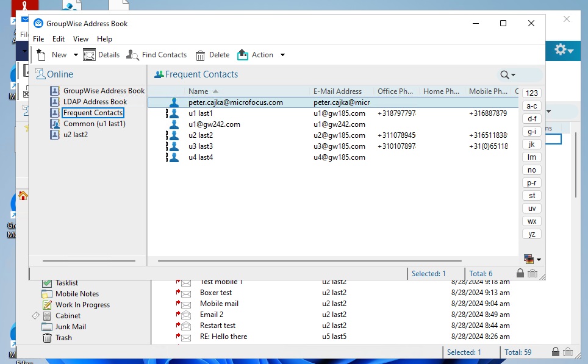This screenshot has height=364, width=588.
Task: Click the Mobile Phone column header
Action: tap(488, 91)
